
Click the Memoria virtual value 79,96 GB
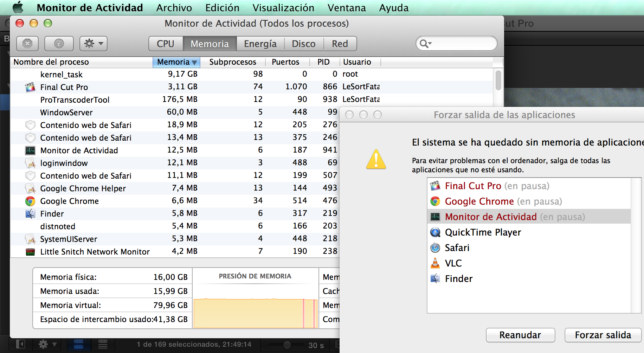pyautogui.click(x=170, y=305)
